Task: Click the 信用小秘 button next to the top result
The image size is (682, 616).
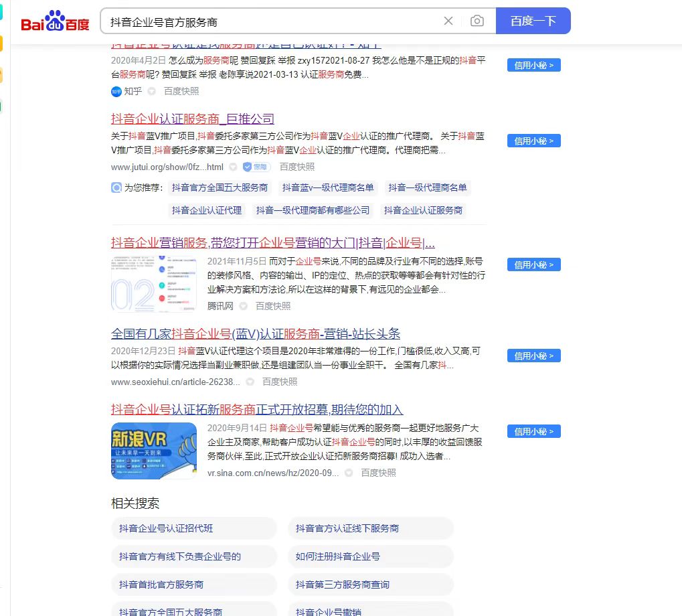Action: pos(533,65)
